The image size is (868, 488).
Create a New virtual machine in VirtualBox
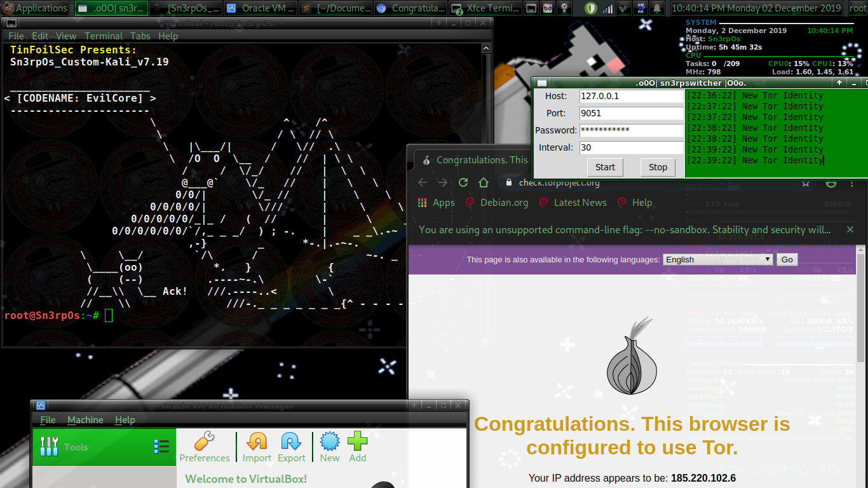[x=330, y=447]
